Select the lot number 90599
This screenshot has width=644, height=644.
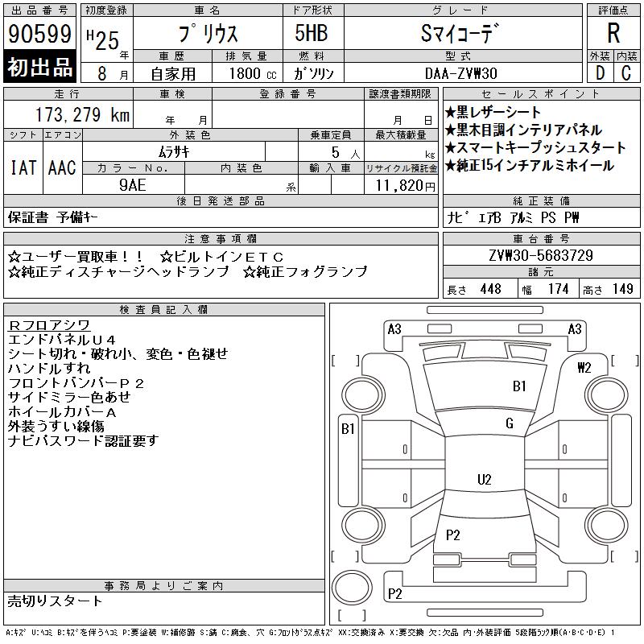point(40,35)
